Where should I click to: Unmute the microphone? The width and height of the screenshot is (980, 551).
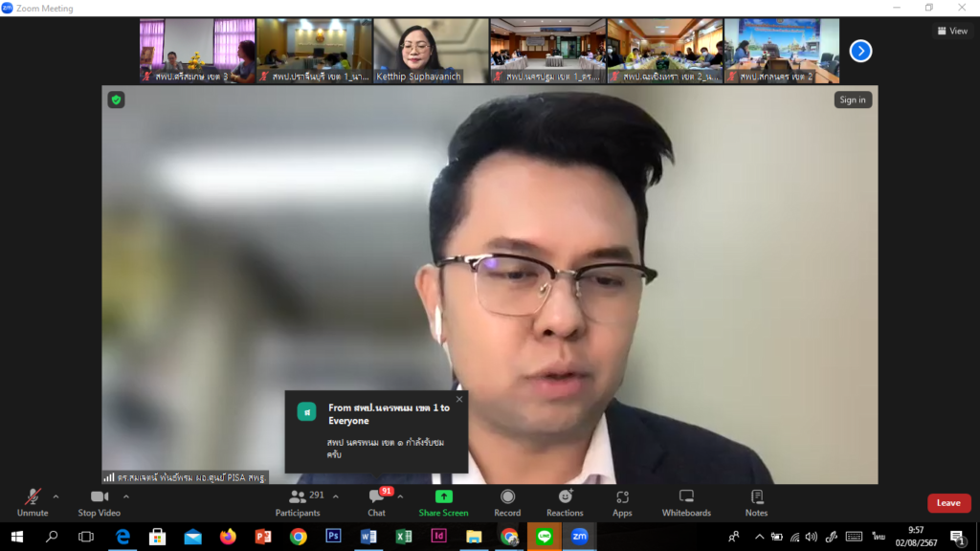pos(33,502)
